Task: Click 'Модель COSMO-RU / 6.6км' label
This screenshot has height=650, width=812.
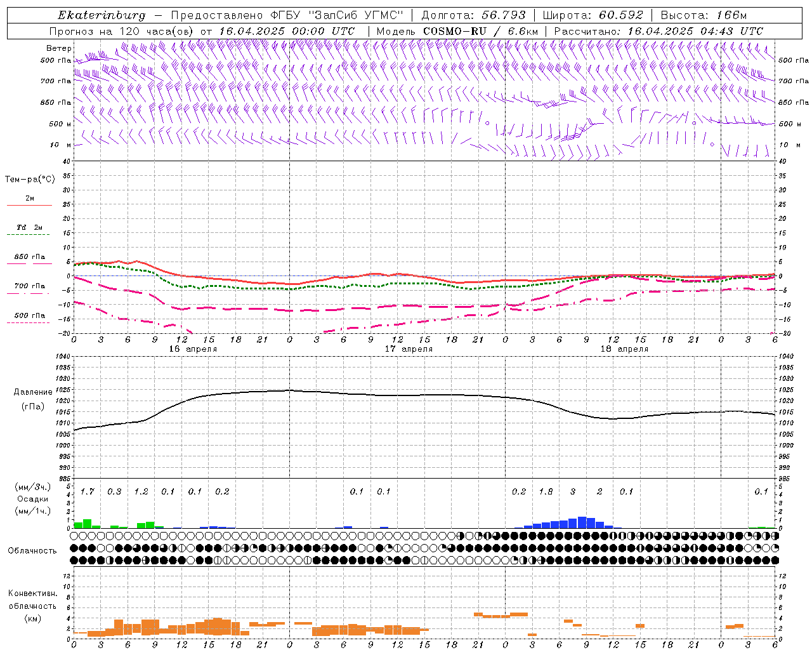Action: [x=457, y=31]
